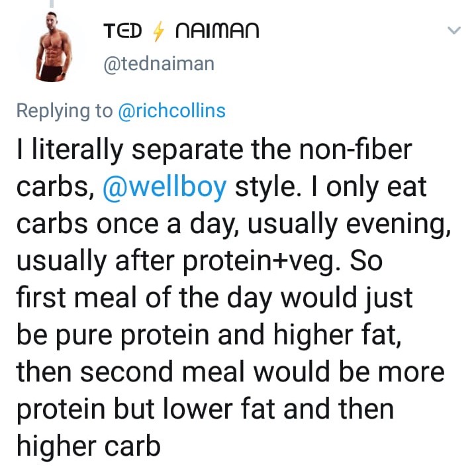Visit @richcollins profile link
Image resolution: width=476 pixels, height=467 pixels.
point(171,111)
